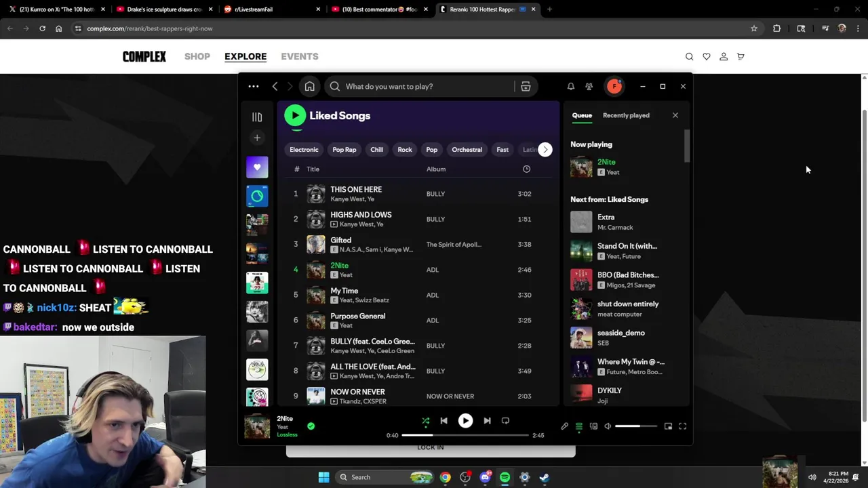Play Liked Songs with big green button

(x=295, y=116)
